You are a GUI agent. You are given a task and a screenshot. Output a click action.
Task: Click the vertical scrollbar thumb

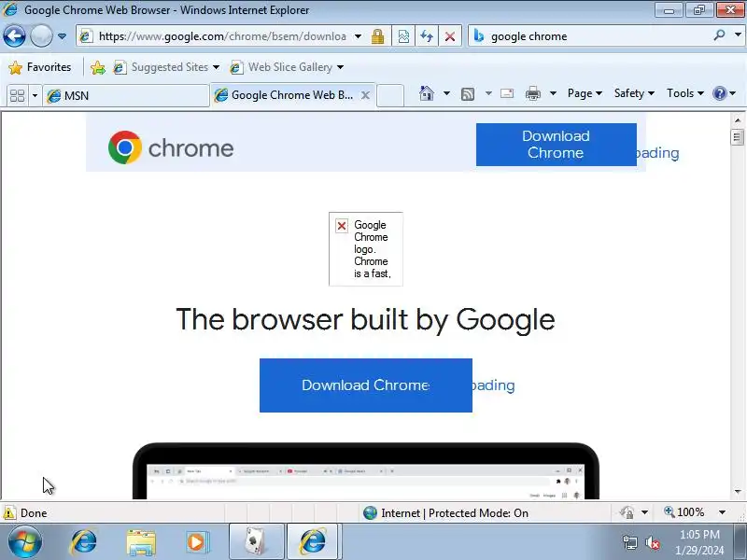(x=738, y=137)
